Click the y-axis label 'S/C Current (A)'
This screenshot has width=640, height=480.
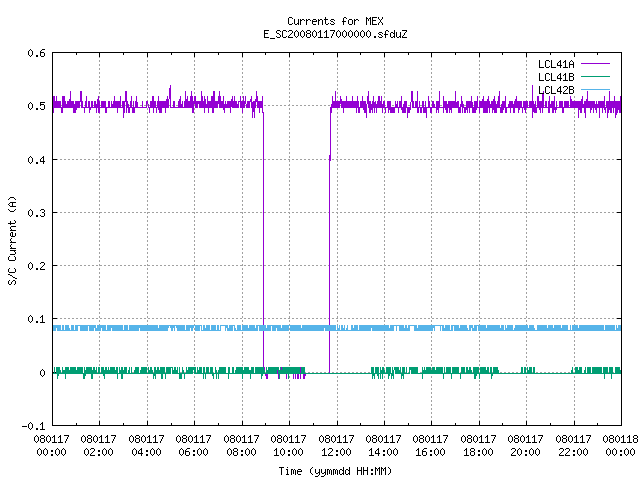click(12, 241)
